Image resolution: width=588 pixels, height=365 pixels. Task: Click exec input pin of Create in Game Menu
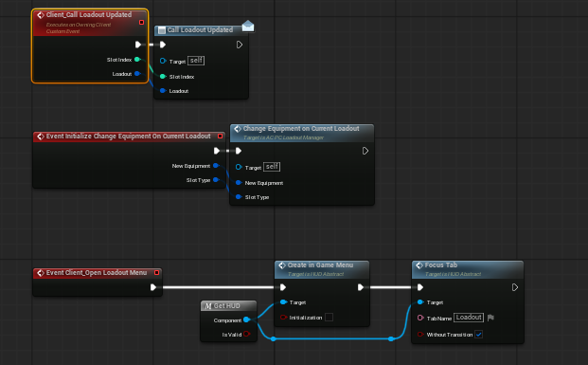coord(283,287)
